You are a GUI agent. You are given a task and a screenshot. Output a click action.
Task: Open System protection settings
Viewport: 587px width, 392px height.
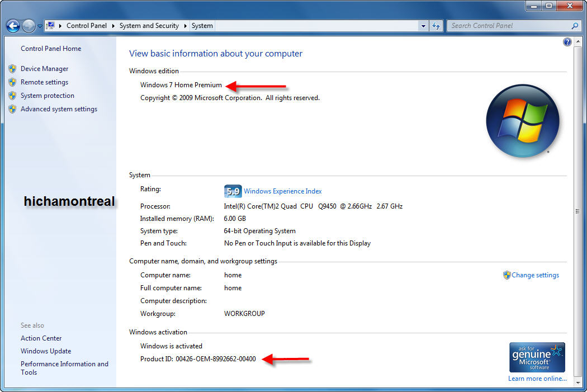pyautogui.click(x=47, y=96)
